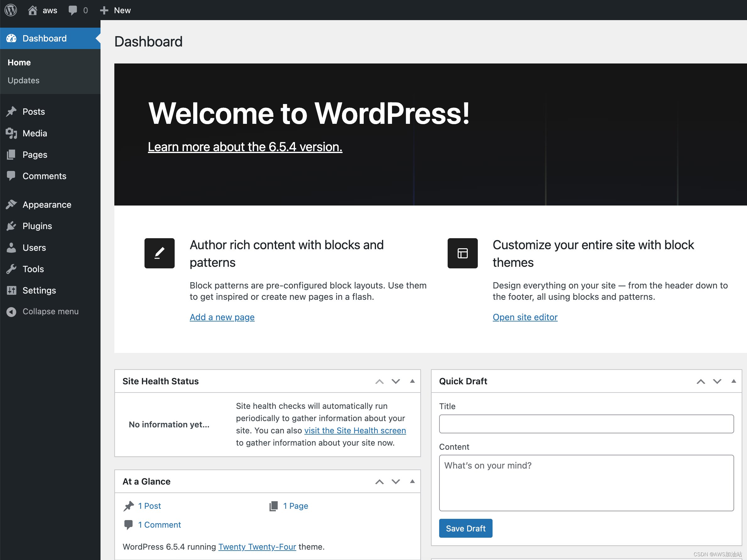Click the pages icon beside 1 Page
This screenshot has width=747, height=560.
tap(274, 506)
